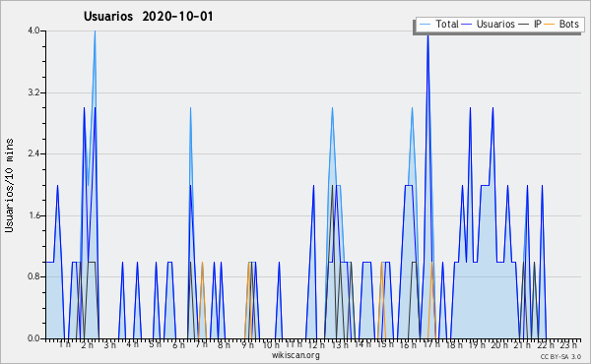
Task: Click the '7 h' x-axis label
Action: click(202, 344)
